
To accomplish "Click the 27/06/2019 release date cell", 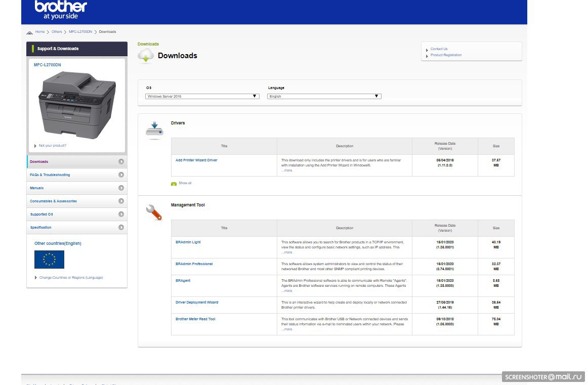I will pos(445,305).
